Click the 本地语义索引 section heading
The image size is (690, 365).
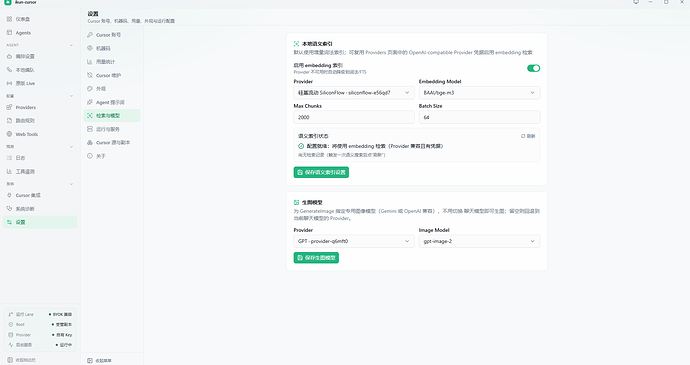pos(317,44)
